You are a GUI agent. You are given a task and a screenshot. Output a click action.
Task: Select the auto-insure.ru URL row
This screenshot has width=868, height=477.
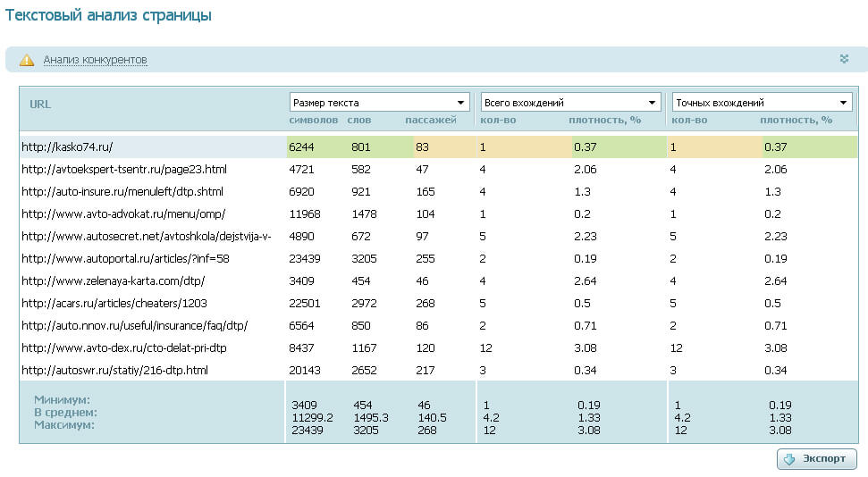tap(122, 192)
